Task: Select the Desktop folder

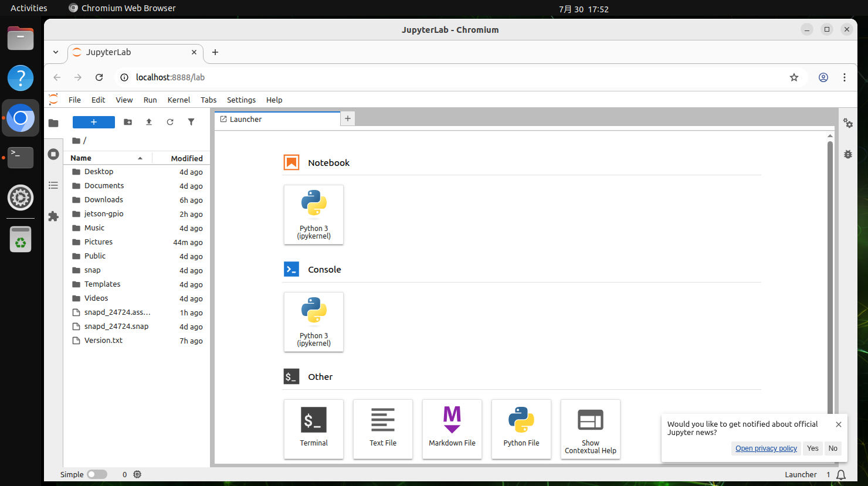Action: click(137, 172)
